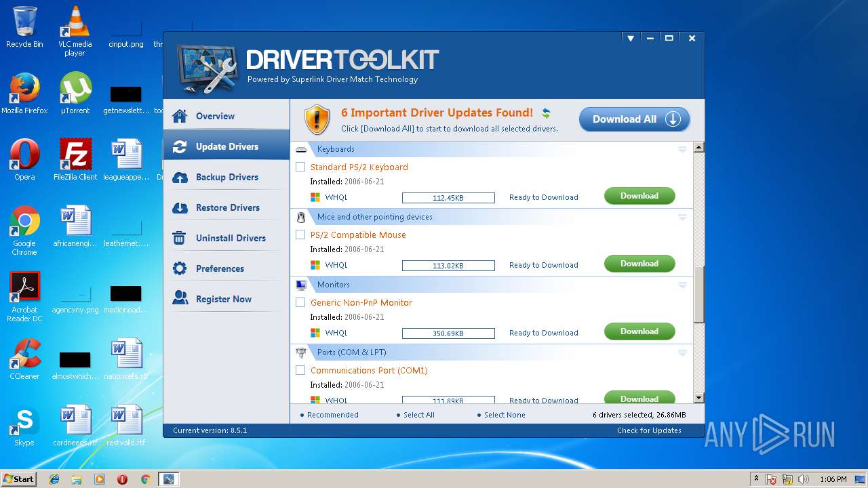The height and width of the screenshot is (488, 868).
Task: Check Communications Port (COM1) checkbox
Action: point(300,370)
